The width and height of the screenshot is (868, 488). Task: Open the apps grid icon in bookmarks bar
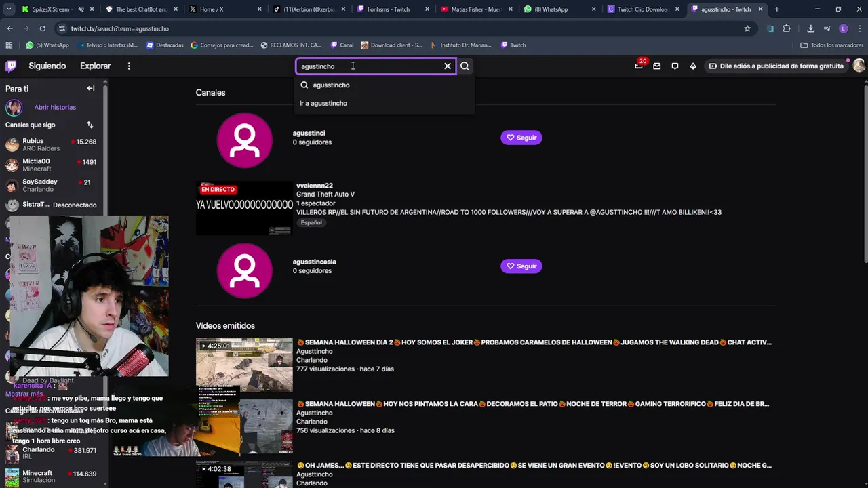pyautogui.click(x=9, y=45)
